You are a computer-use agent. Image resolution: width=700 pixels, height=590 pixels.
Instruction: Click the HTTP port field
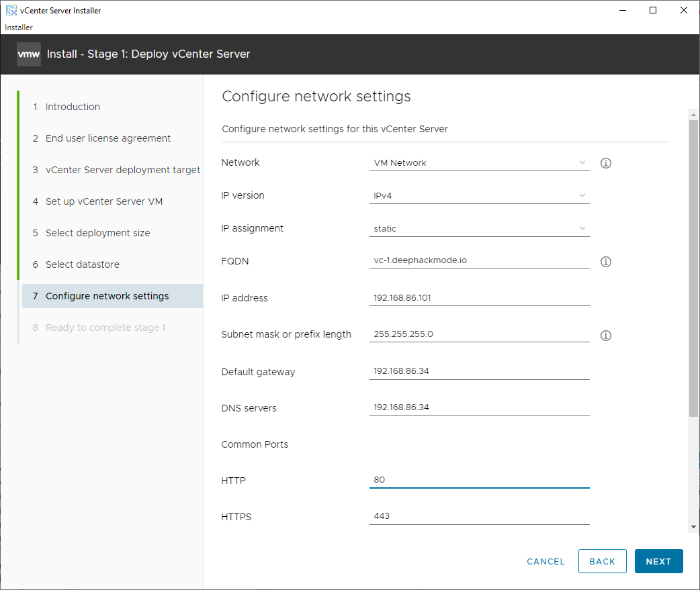[x=479, y=480]
